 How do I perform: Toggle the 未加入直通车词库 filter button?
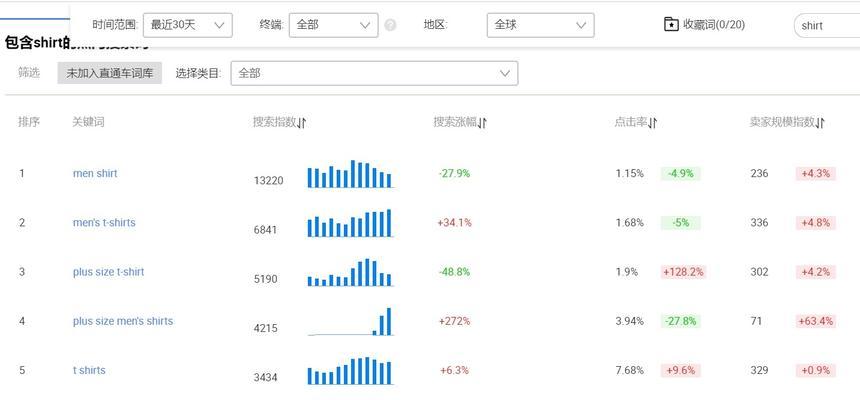(110, 73)
